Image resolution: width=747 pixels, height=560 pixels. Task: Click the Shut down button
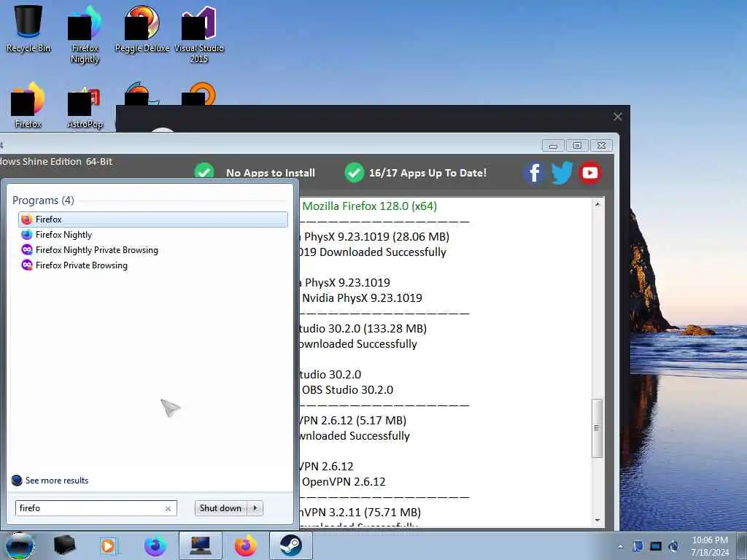(x=220, y=508)
